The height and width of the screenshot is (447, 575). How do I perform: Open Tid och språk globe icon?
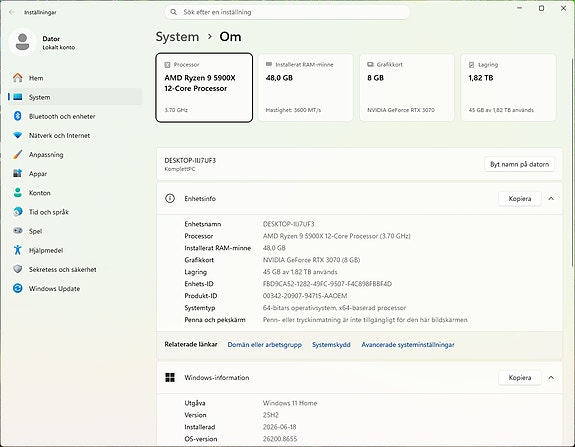click(18, 212)
